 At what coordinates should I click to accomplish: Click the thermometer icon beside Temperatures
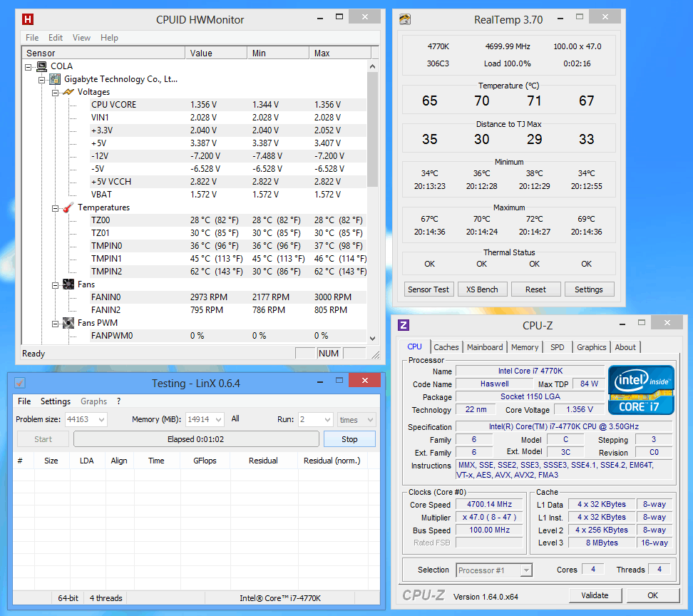pyautogui.click(x=68, y=207)
